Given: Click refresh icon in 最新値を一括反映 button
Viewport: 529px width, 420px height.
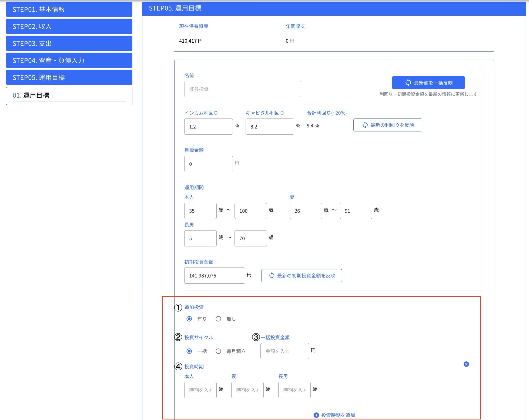Looking at the screenshot, I should point(408,83).
